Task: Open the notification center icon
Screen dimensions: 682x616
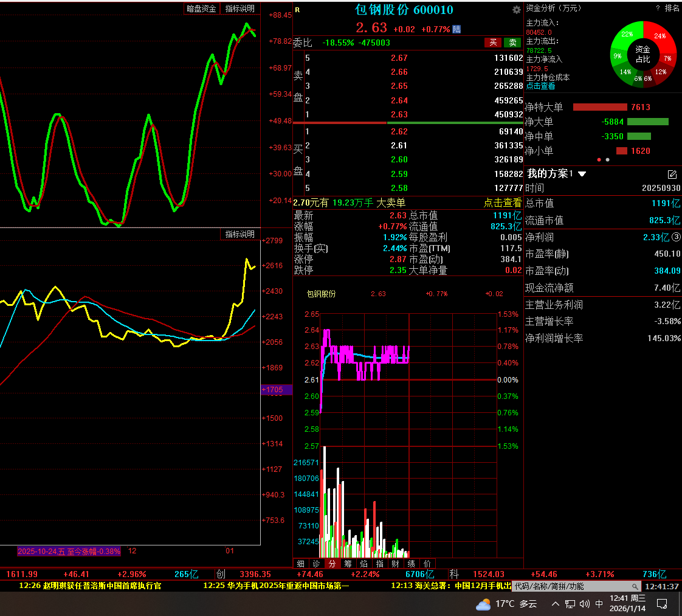Action: coord(662,604)
